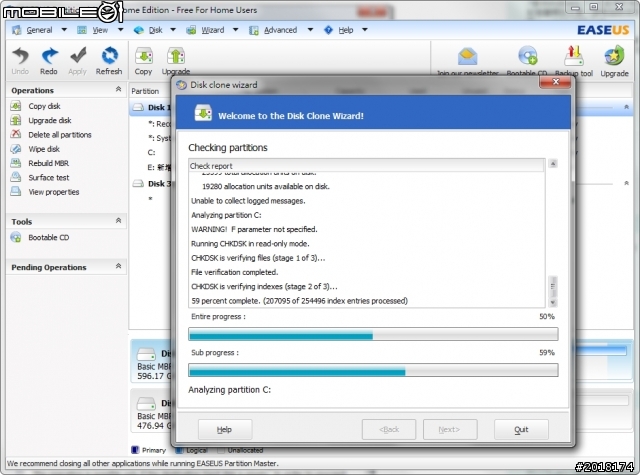
Task: Click the 476.94 GB disk map icon
Action: pos(146,404)
